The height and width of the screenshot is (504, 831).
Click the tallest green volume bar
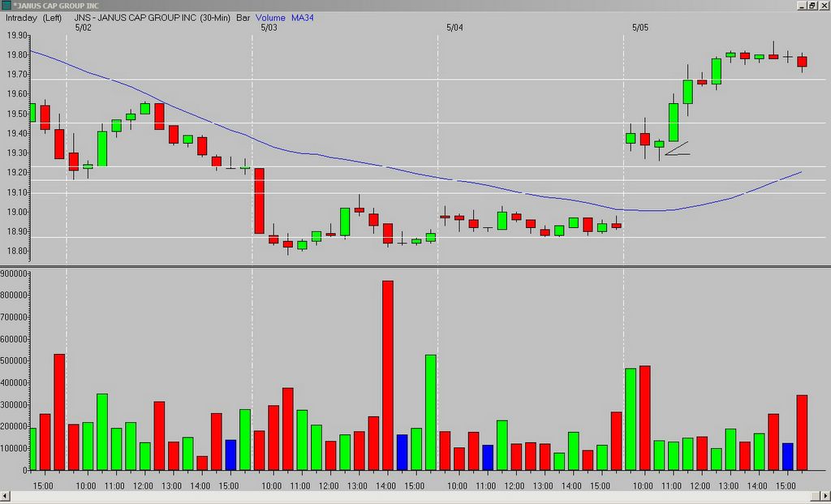430,412
